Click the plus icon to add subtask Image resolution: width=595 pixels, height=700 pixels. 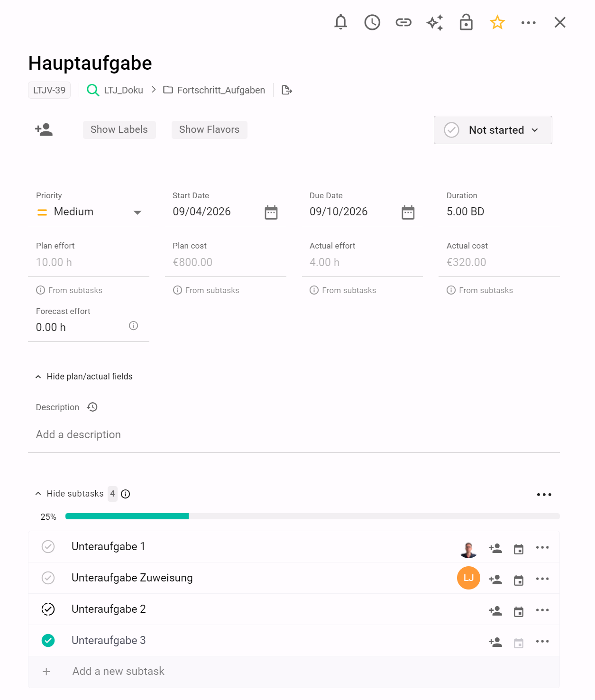[46, 672]
